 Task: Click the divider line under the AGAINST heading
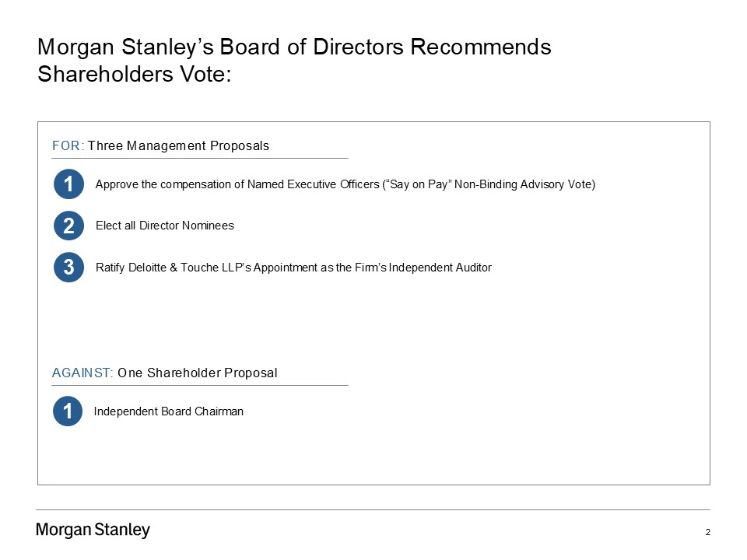pyautogui.click(x=200, y=386)
